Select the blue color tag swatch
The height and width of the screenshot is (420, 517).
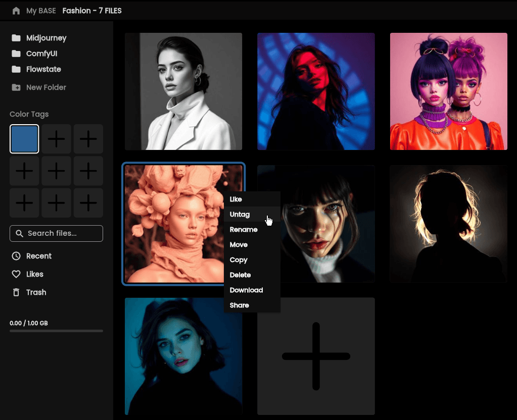24,139
